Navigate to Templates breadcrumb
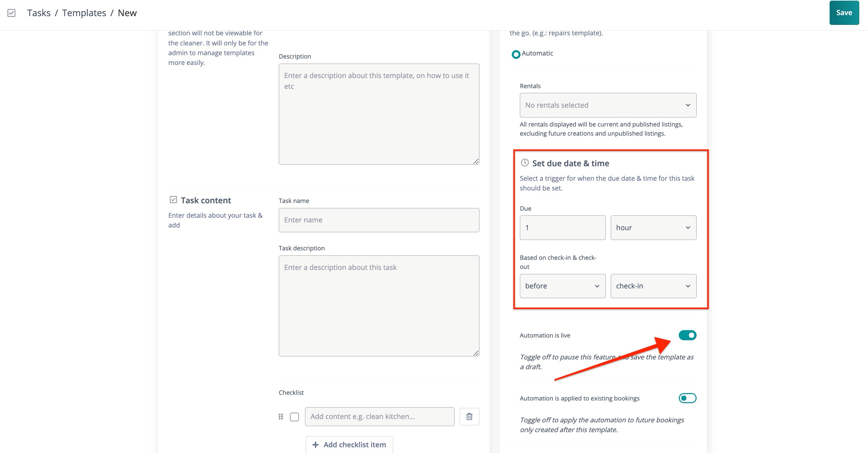This screenshot has height=453, width=868. tap(84, 13)
